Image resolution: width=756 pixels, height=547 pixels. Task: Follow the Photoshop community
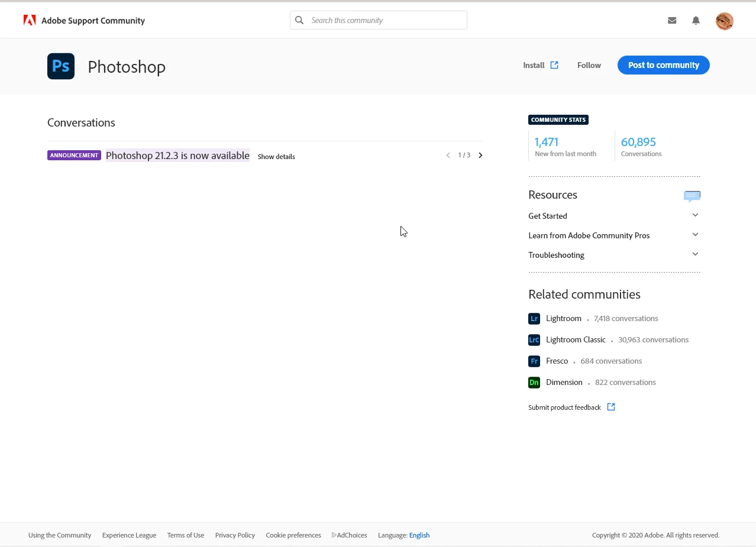[589, 65]
